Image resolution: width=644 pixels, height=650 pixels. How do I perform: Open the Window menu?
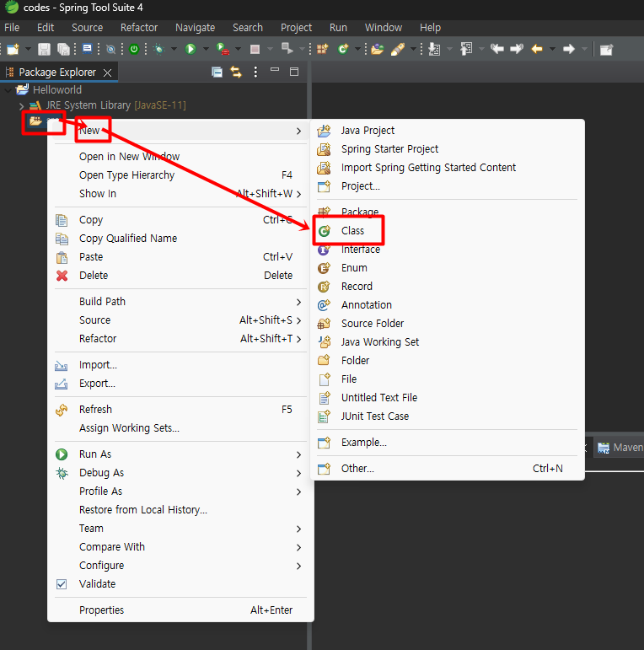[x=384, y=28]
